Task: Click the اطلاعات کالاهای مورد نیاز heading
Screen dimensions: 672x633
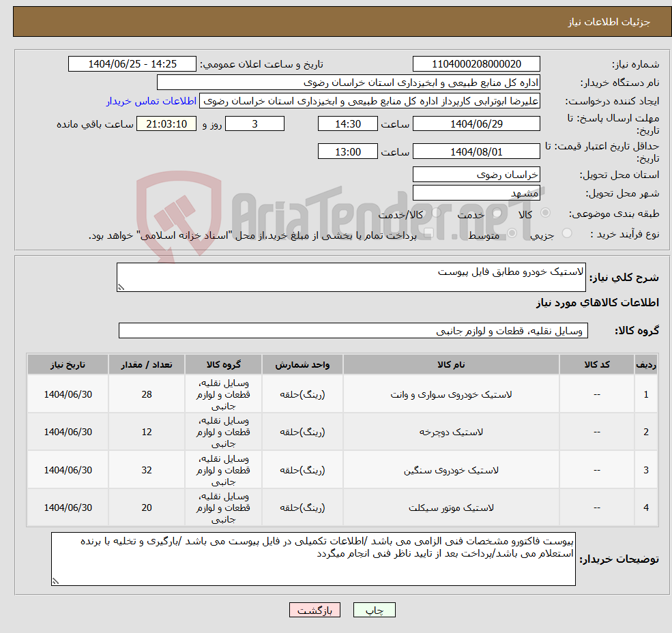Action: tap(597, 303)
